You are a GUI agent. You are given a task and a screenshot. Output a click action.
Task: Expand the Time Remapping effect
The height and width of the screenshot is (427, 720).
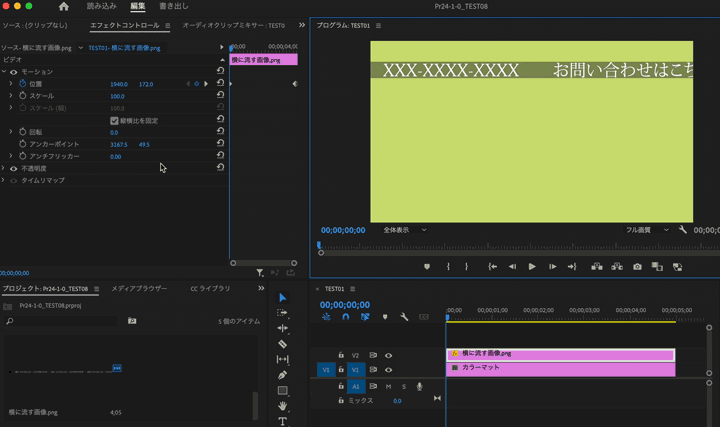point(4,180)
